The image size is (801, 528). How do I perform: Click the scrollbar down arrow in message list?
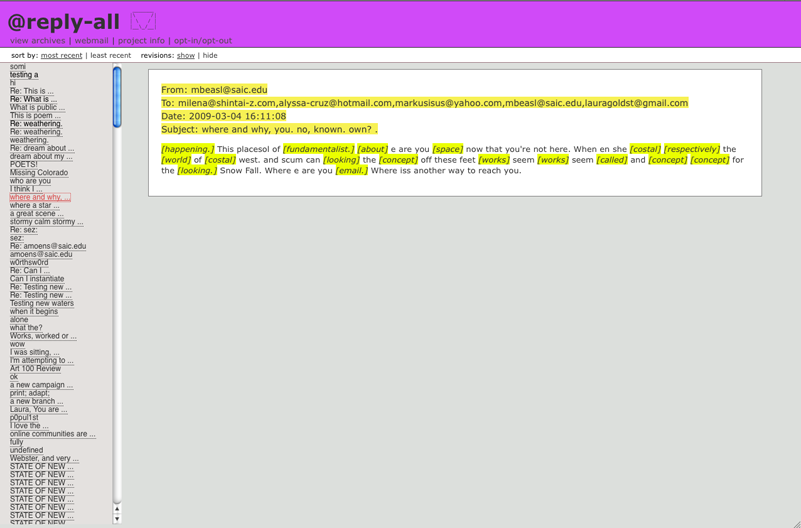[x=117, y=519]
